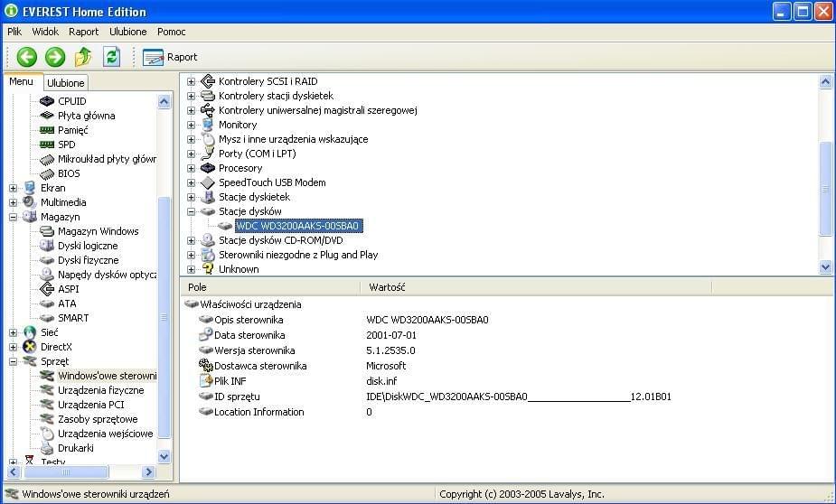Select the SMART entry in Magazyn

pos(73,318)
